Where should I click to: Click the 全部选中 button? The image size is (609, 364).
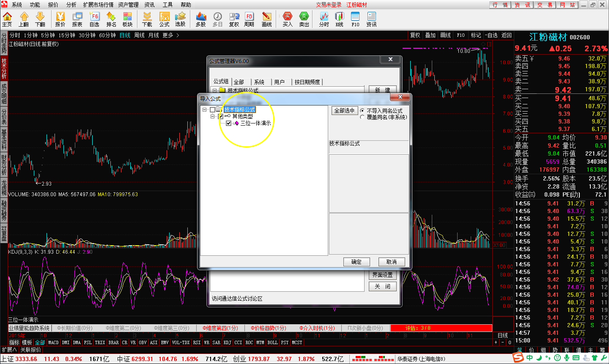point(344,110)
